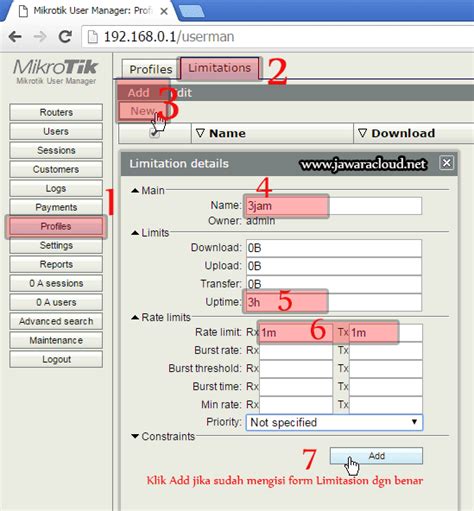Log out with the Logout button
The height and width of the screenshot is (511, 474).
(x=56, y=359)
